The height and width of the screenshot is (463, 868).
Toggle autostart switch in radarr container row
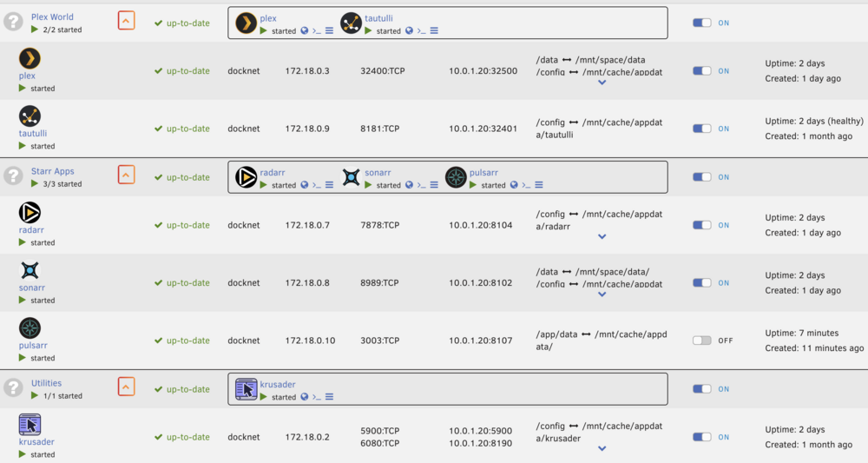[702, 225]
